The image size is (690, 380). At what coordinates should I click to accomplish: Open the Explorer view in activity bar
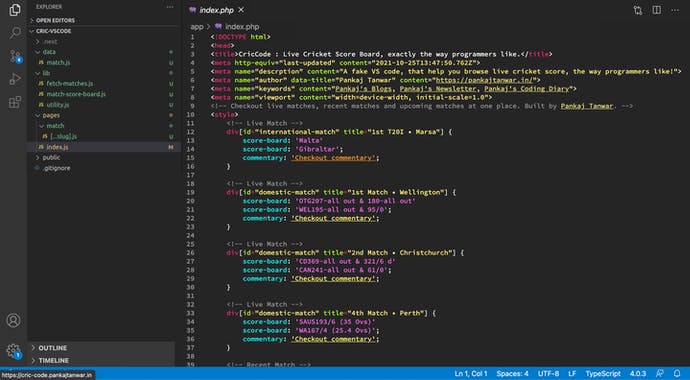[15, 10]
